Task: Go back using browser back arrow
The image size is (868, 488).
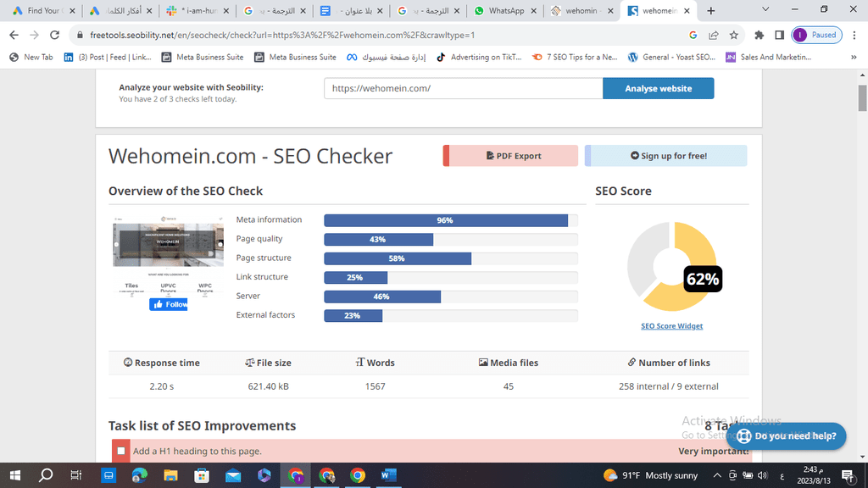Action: click(x=14, y=35)
